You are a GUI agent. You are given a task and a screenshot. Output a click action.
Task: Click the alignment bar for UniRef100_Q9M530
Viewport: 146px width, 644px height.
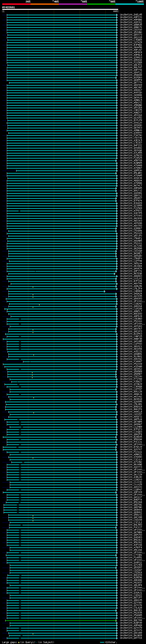67,171
